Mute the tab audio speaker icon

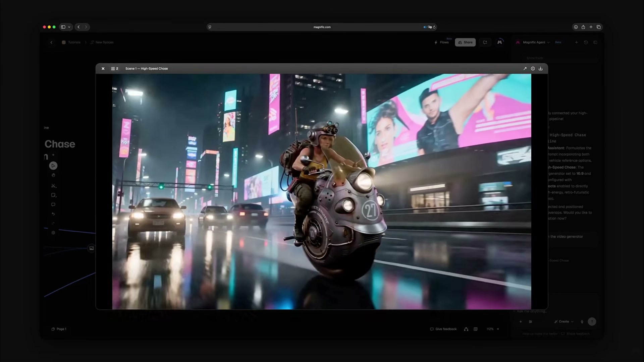[425, 27]
